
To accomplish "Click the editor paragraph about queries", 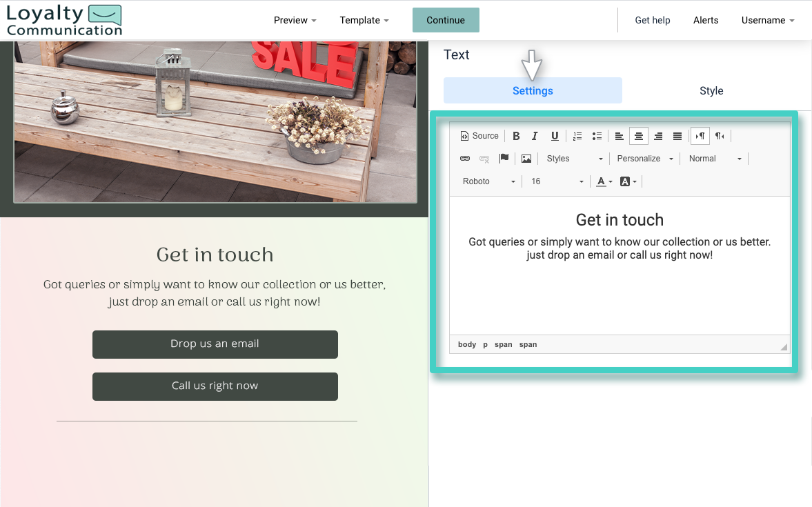I will tap(620, 248).
